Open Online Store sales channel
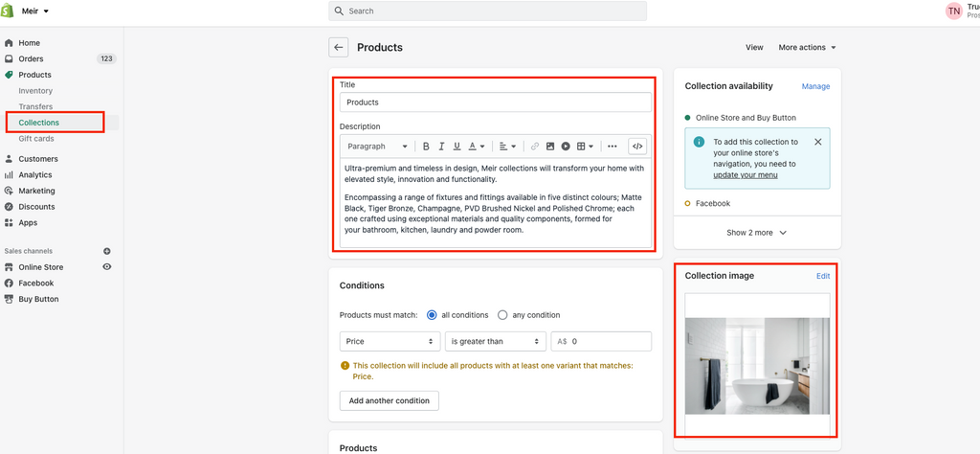Image resolution: width=980 pixels, height=454 pixels. point(40,267)
